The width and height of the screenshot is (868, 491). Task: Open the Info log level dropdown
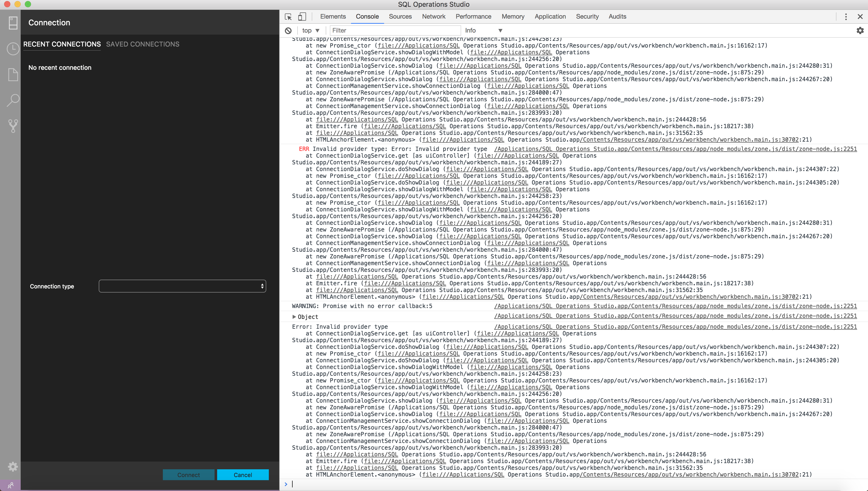point(484,30)
